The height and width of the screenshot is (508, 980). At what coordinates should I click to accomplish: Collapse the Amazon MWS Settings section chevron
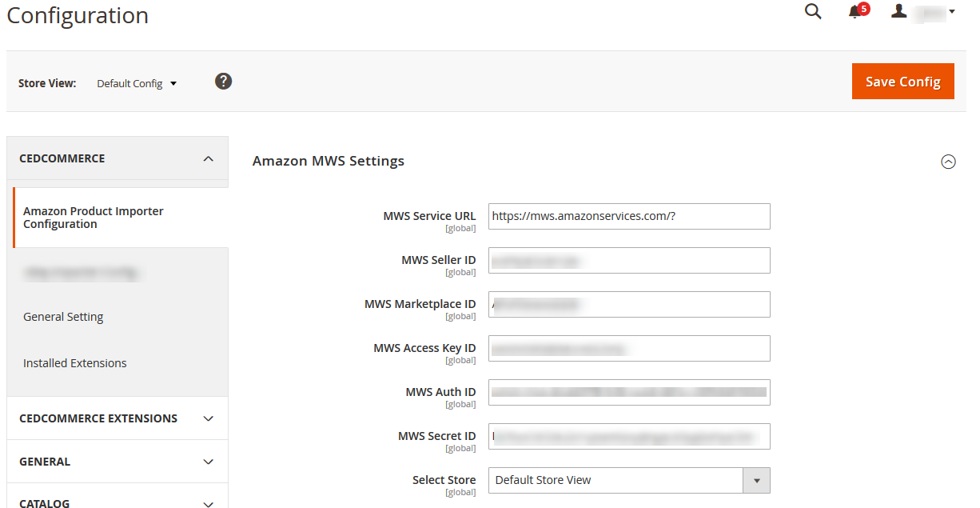(x=949, y=162)
